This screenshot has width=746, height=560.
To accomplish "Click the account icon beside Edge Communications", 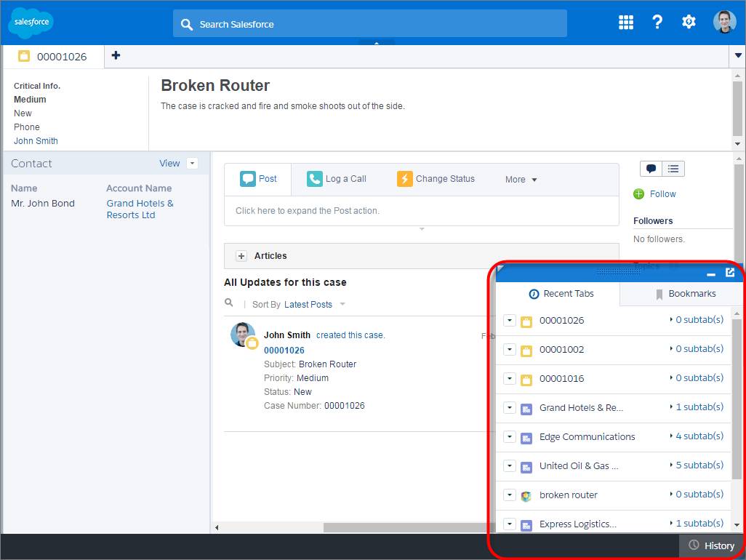I will click(x=526, y=438).
